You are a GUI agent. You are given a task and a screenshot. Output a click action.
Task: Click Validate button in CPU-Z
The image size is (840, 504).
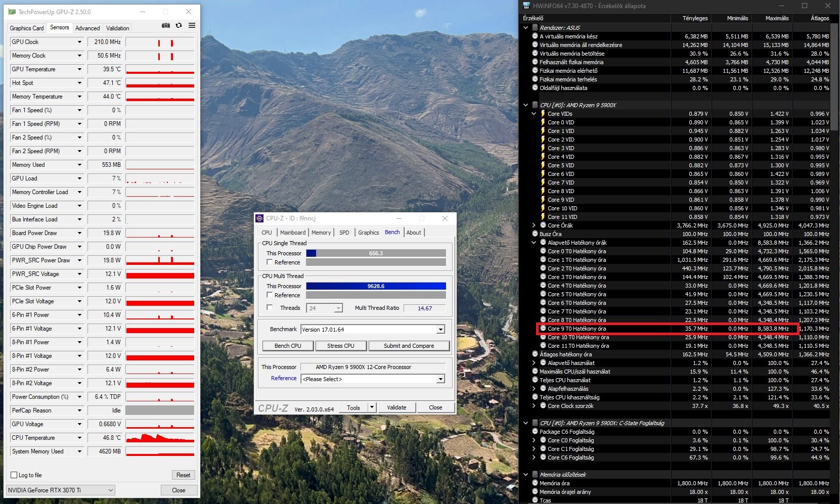(x=396, y=407)
